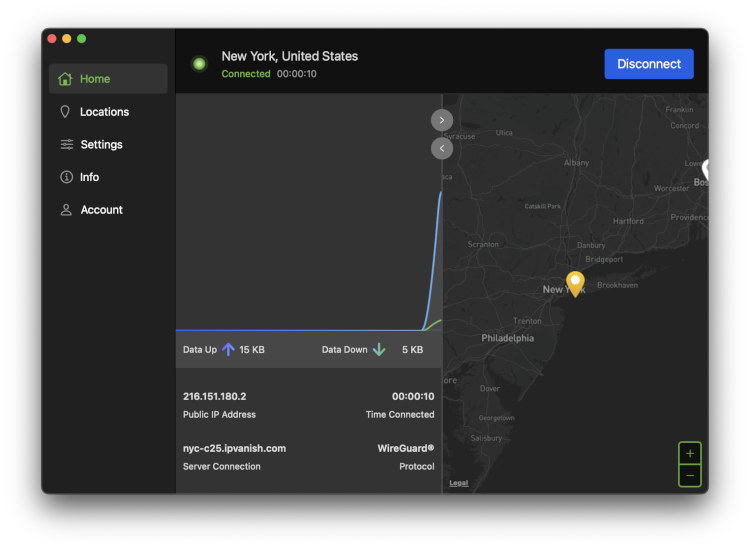Viewport: 750px width, 549px height.
Task: Click the Info circle icon
Action: [x=66, y=177]
